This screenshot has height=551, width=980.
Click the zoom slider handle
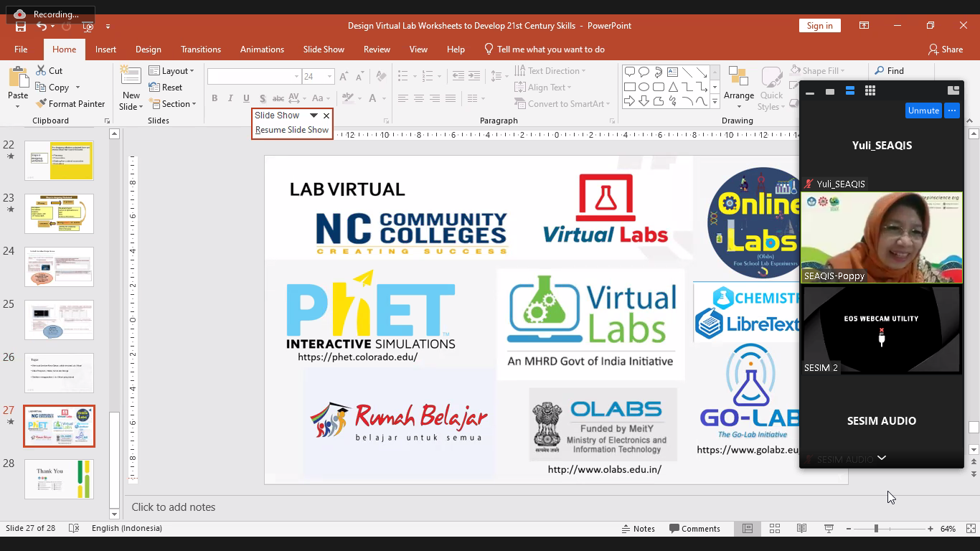tap(876, 529)
